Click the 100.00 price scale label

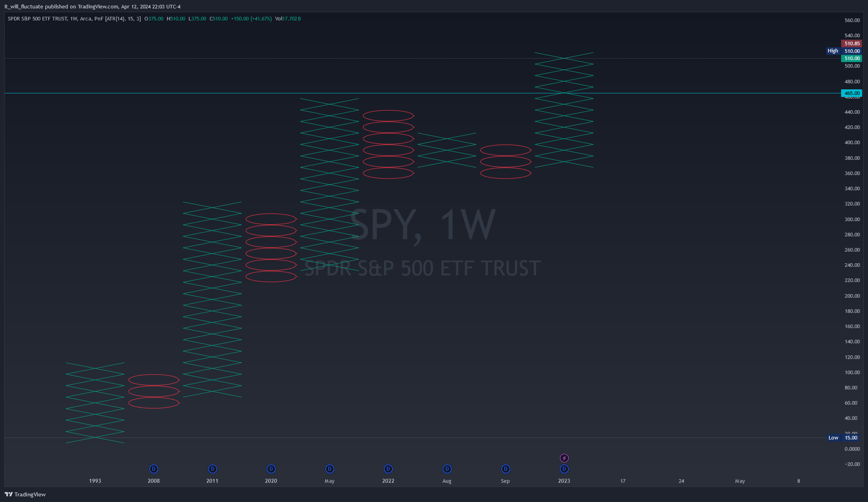pos(852,373)
